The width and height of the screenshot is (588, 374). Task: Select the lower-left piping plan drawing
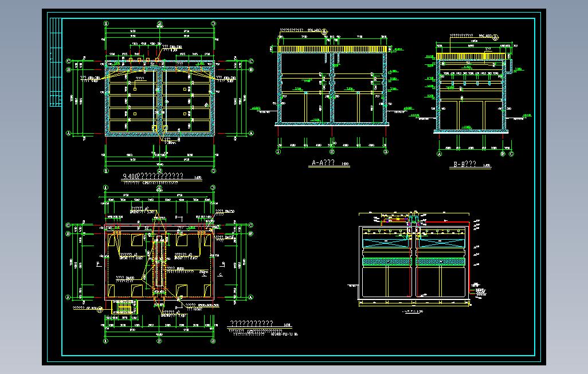(x=160, y=265)
